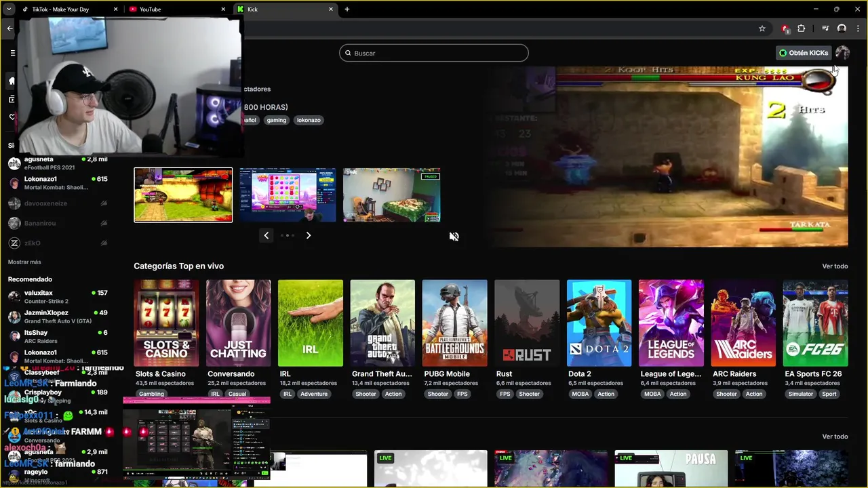The image size is (868, 488).
Task: Open the Rust category card
Action: pos(527,323)
